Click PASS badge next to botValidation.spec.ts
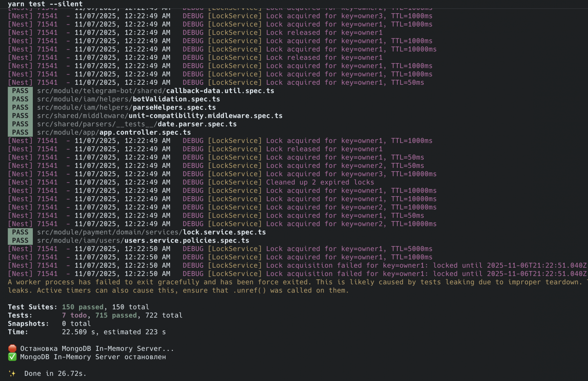The image size is (588, 381). pos(20,99)
